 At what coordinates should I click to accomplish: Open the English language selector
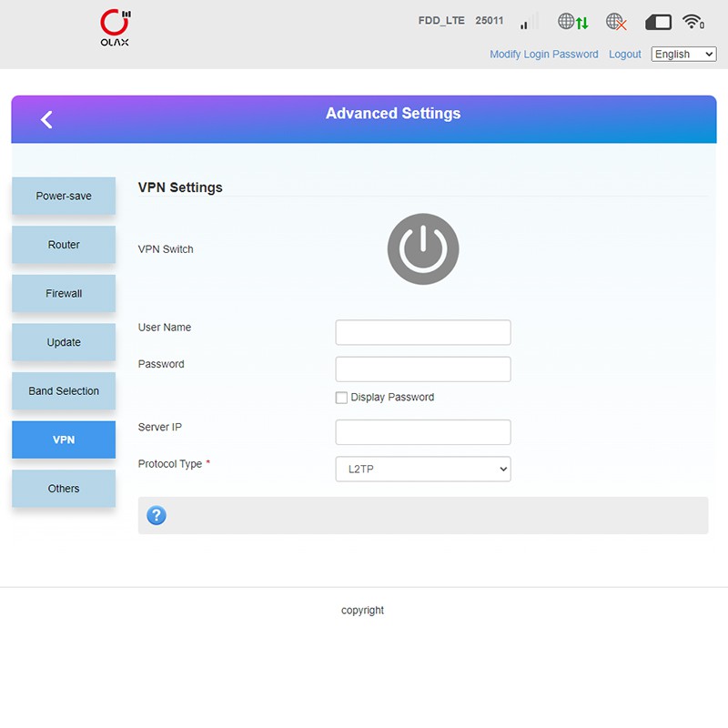point(683,55)
